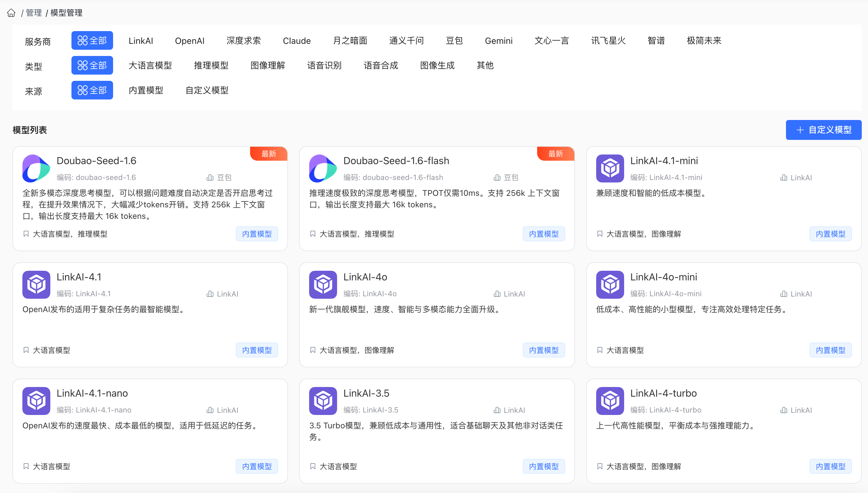Click the LinkAI-4.1-nano cube logo
Screen dimensions: 868x493
(36, 401)
